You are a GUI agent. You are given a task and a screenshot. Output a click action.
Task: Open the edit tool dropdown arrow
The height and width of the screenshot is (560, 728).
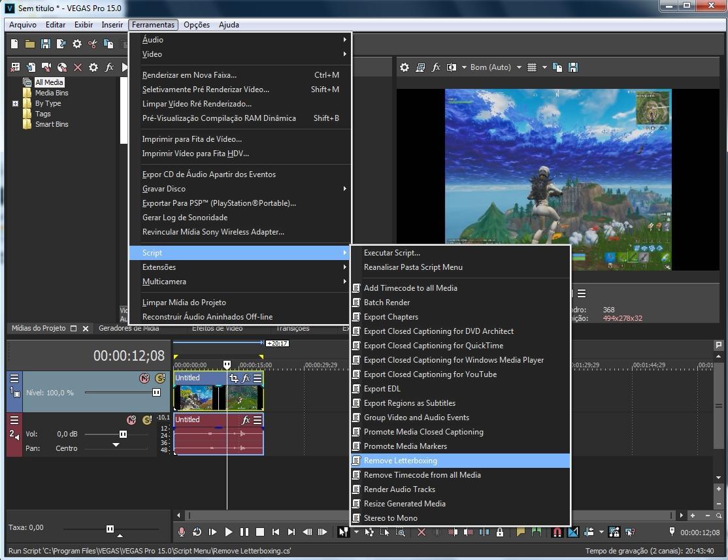click(x=356, y=532)
